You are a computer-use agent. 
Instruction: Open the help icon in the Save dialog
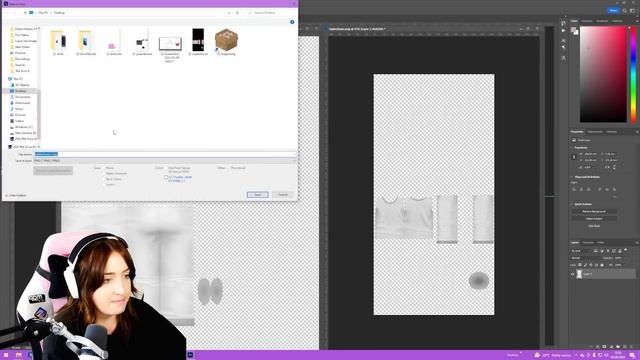(292, 22)
